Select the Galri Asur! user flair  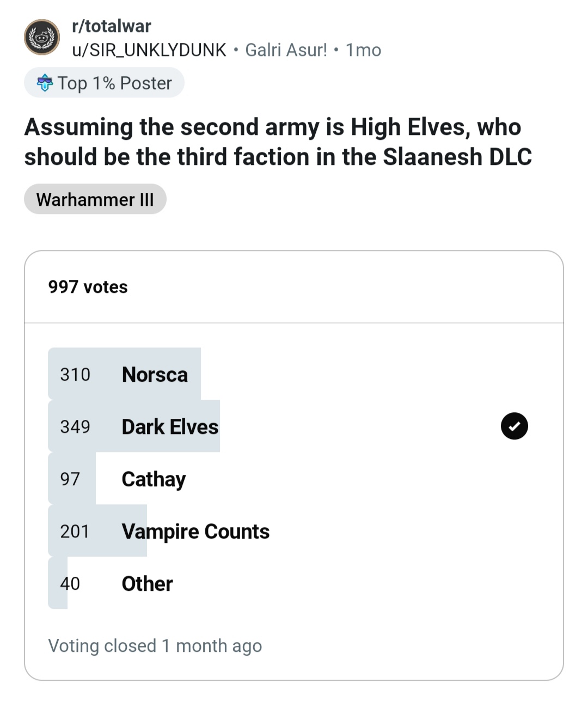point(286,50)
